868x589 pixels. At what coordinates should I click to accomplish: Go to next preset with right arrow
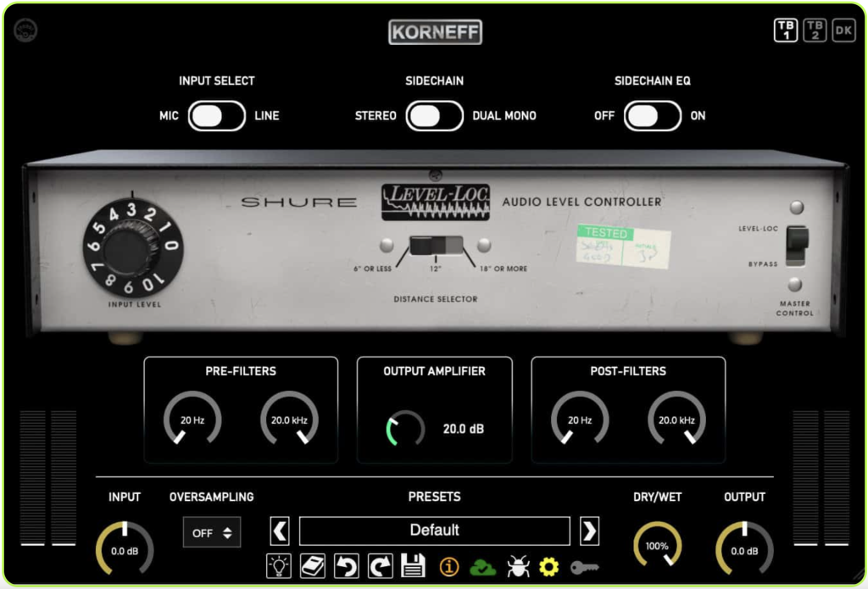[590, 531]
